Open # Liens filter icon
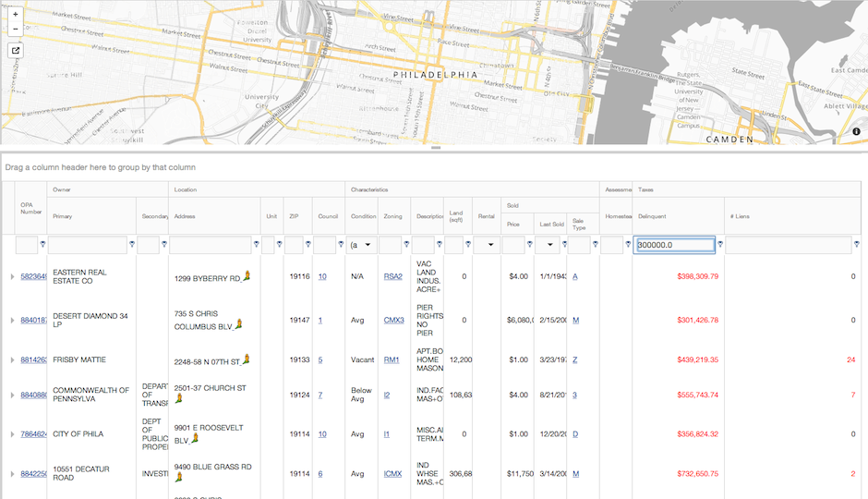This screenshot has width=868, height=499. [856, 244]
